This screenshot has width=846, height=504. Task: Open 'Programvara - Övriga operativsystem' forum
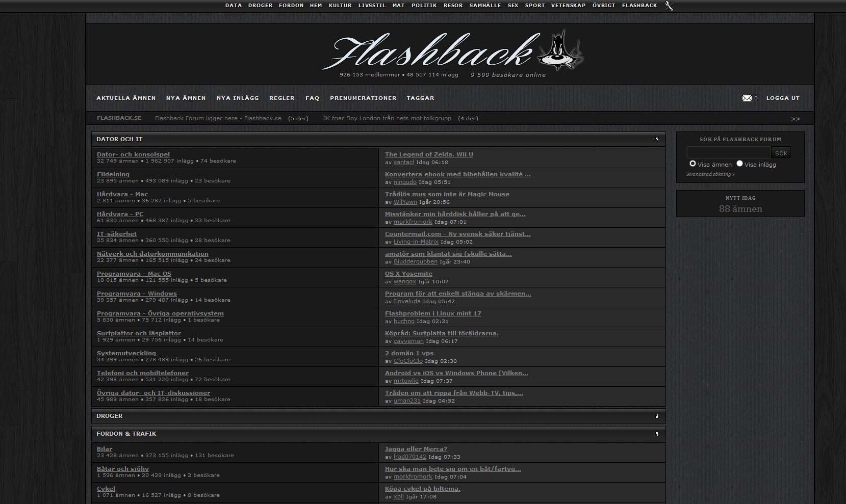tap(160, 313)
